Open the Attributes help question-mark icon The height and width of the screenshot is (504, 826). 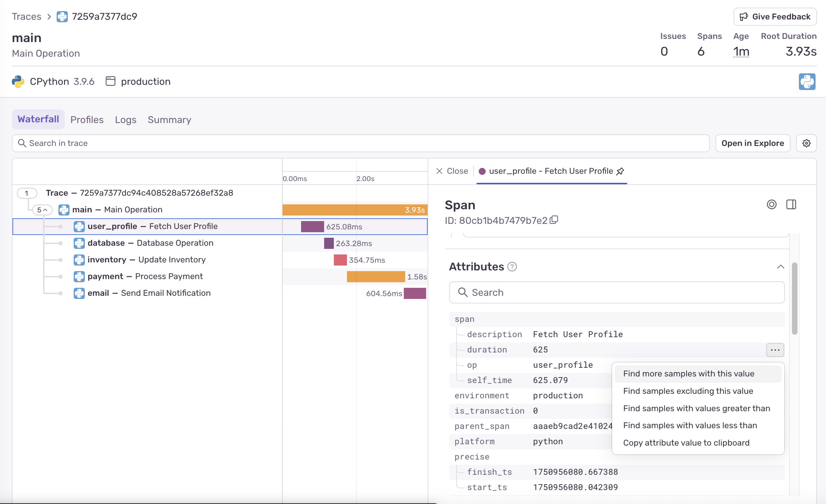point(512,267)
